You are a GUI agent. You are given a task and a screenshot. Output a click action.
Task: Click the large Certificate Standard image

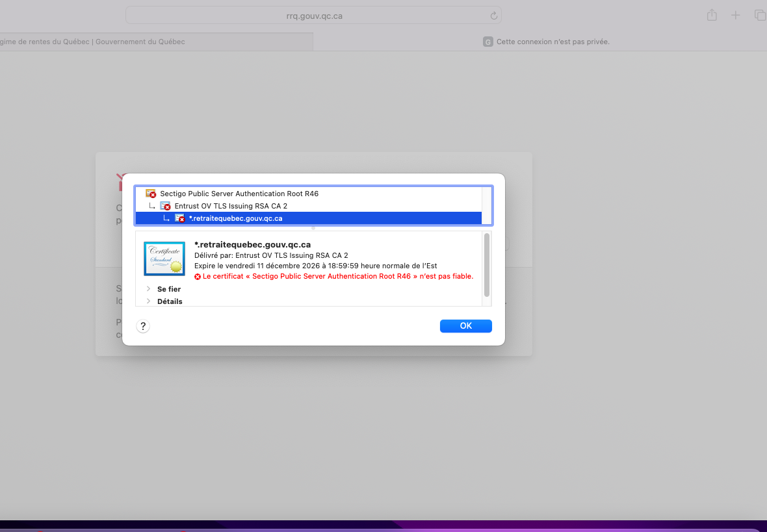coord(164,259)
